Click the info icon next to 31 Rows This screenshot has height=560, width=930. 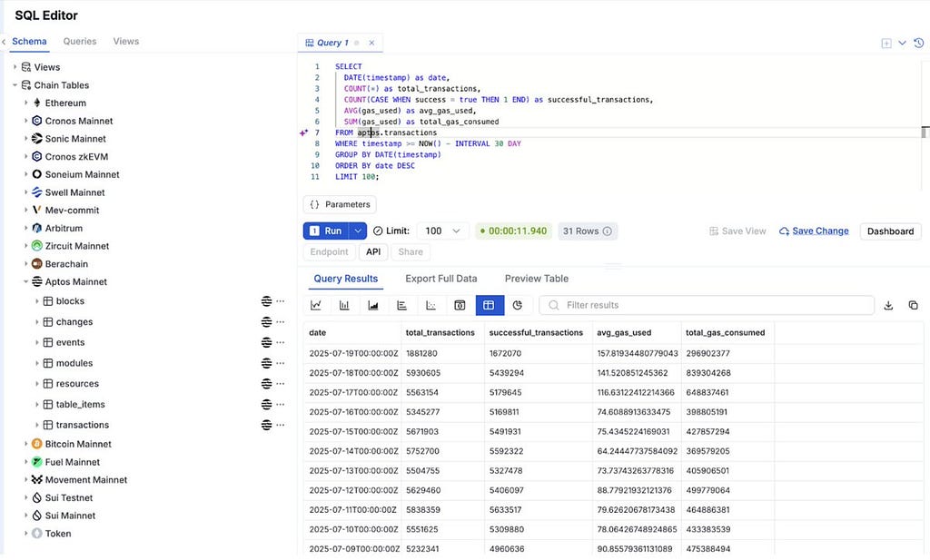(608, 231)
